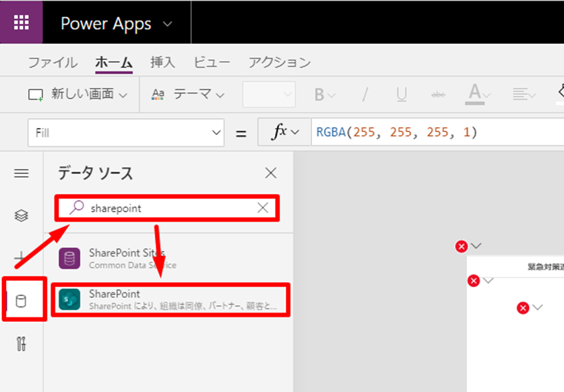Click the Insert plus icon in left rail
Screen dimensions: 564x392
point(20,257)
